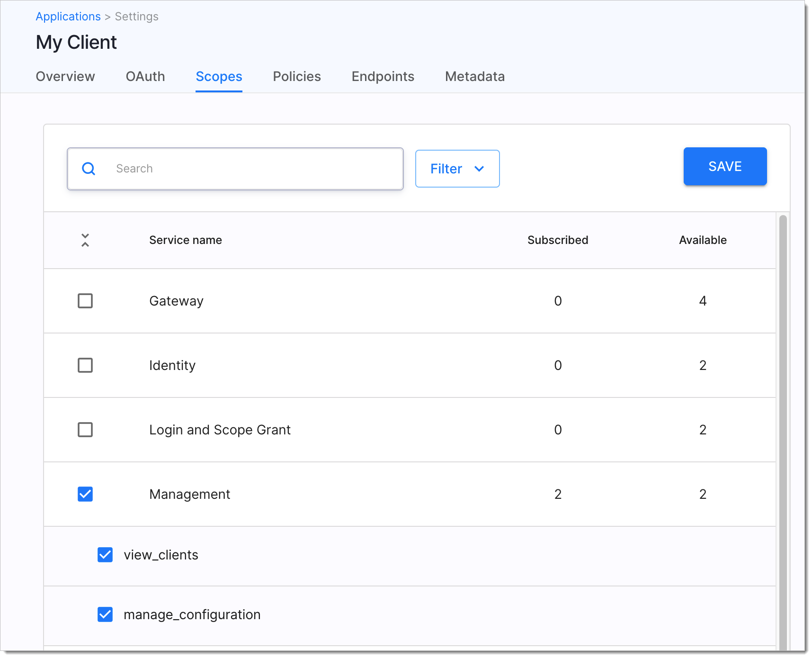812x658 pixels.
Task: Select the Login and Scope Grant name
Action: (x=220, y=430)
